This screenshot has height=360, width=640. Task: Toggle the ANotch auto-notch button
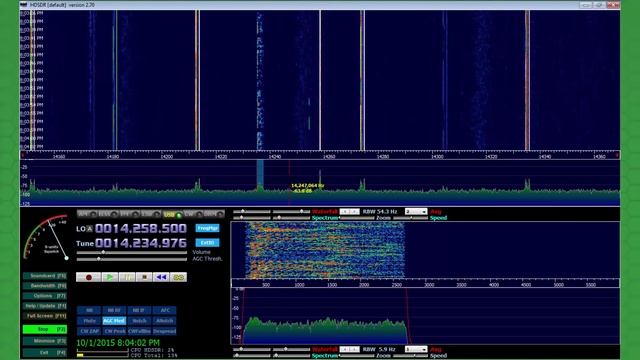tap(164, 321)
